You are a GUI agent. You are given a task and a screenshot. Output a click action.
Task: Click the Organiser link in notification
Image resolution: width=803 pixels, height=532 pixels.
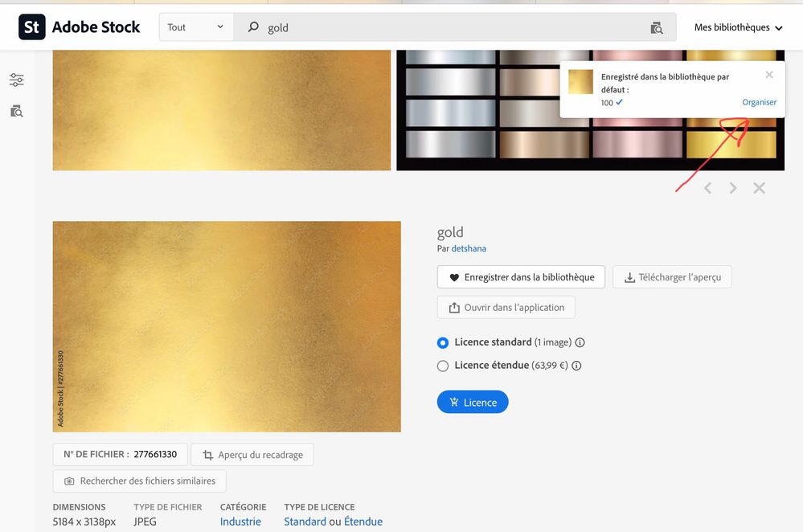click(x=759, y=102)
